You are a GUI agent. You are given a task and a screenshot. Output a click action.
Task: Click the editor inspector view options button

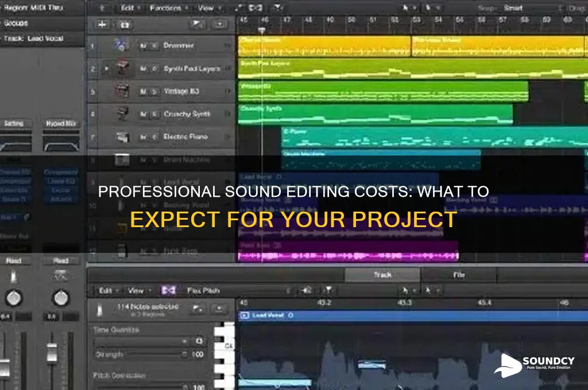click(219, 309)
